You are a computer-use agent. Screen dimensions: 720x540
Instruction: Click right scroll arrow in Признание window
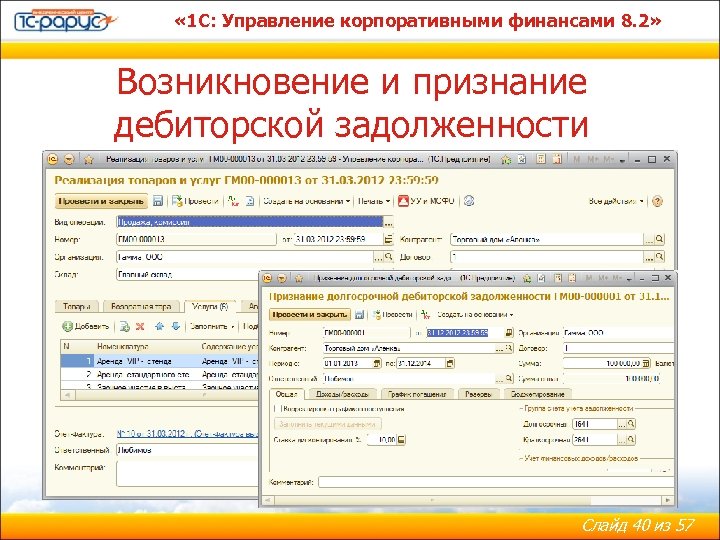[669, 500]
